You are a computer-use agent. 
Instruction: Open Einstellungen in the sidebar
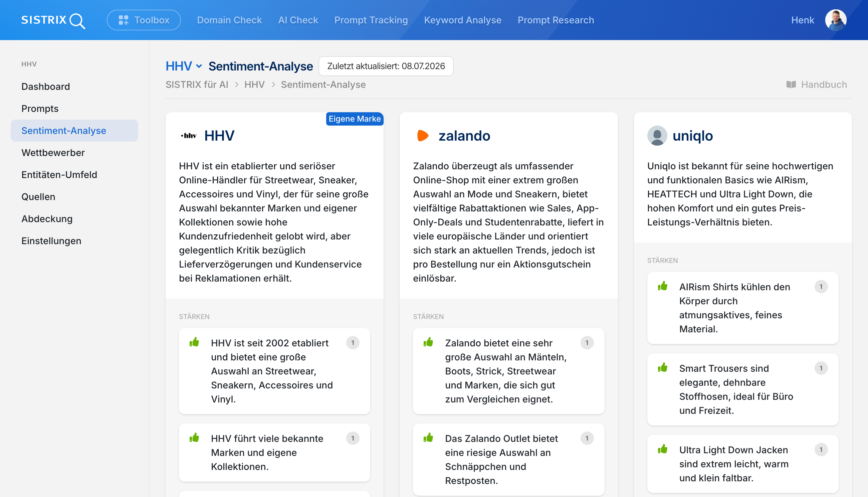tap(74, 241)
